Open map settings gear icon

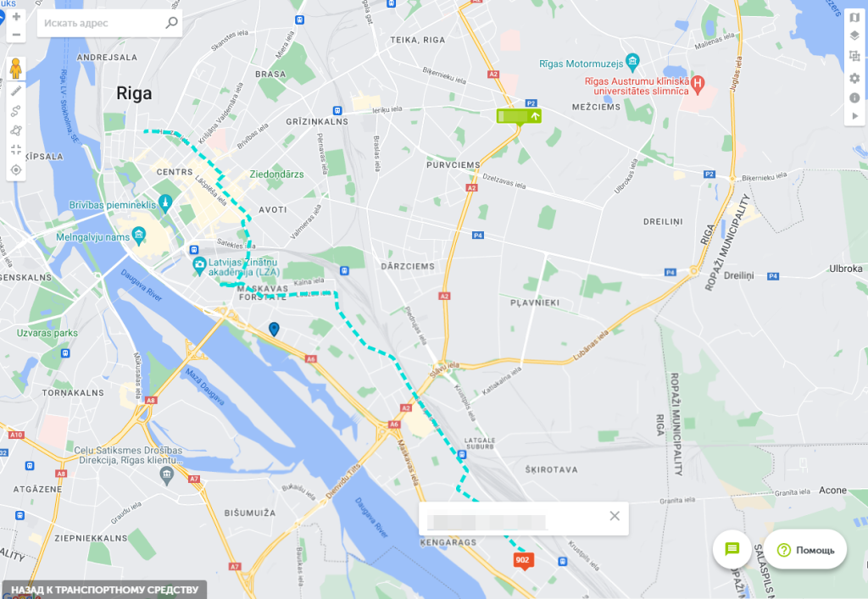(854, 78)
